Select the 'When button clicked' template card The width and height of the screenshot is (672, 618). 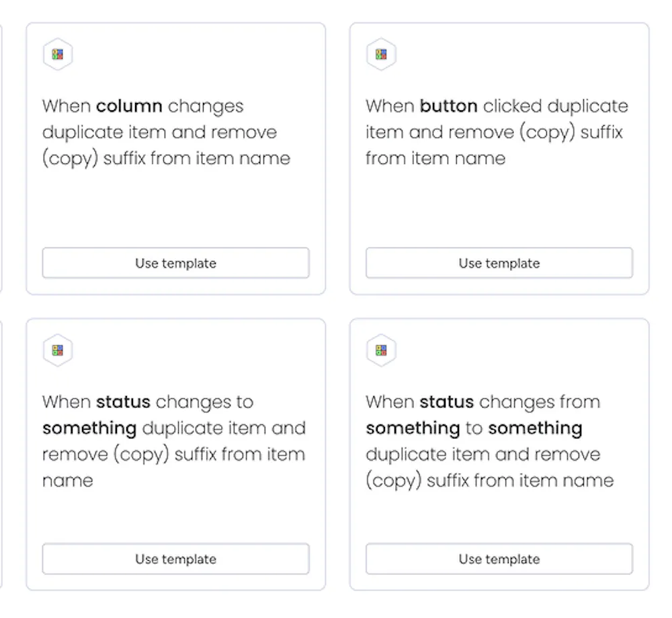click(x=499, y=195)
